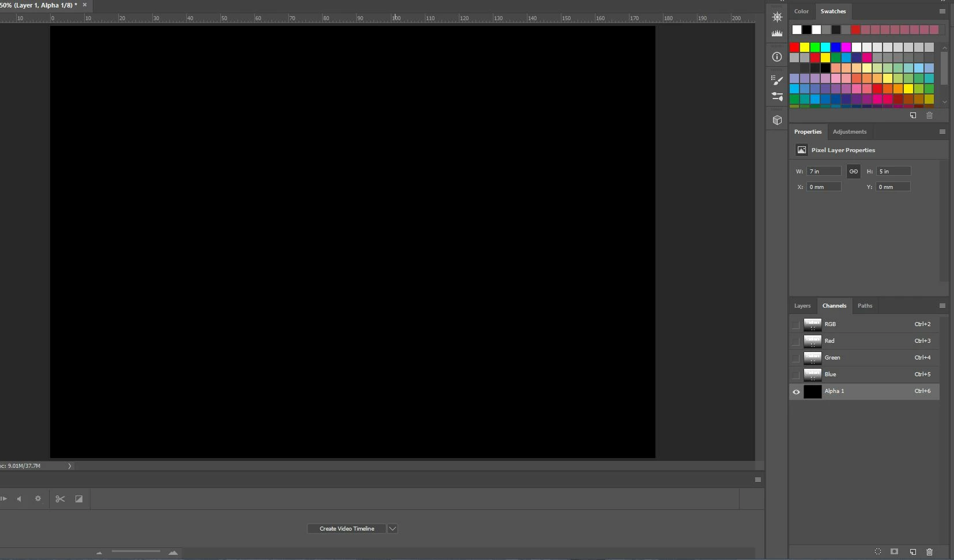Adjust the timeline zoom slider
Screen dimensions: 954x560
point(136,551)
